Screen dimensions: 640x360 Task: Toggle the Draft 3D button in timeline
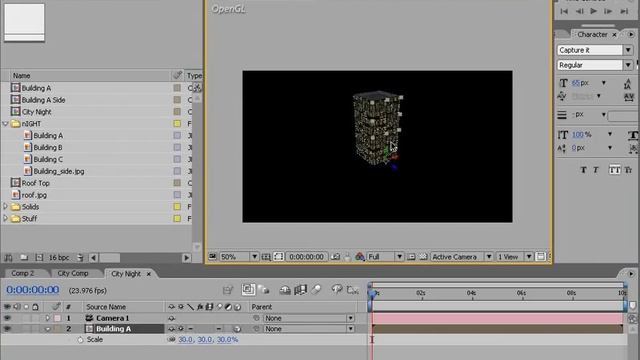click(264, 290)
